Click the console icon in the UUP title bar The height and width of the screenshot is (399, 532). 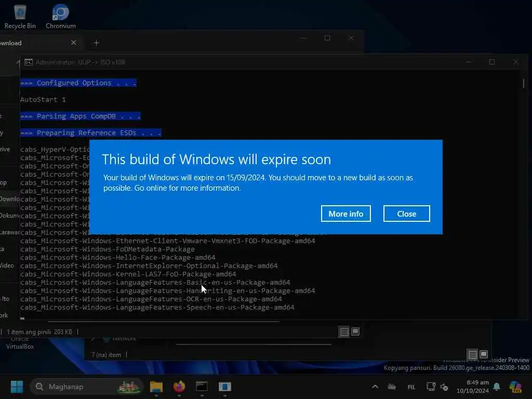29,62
